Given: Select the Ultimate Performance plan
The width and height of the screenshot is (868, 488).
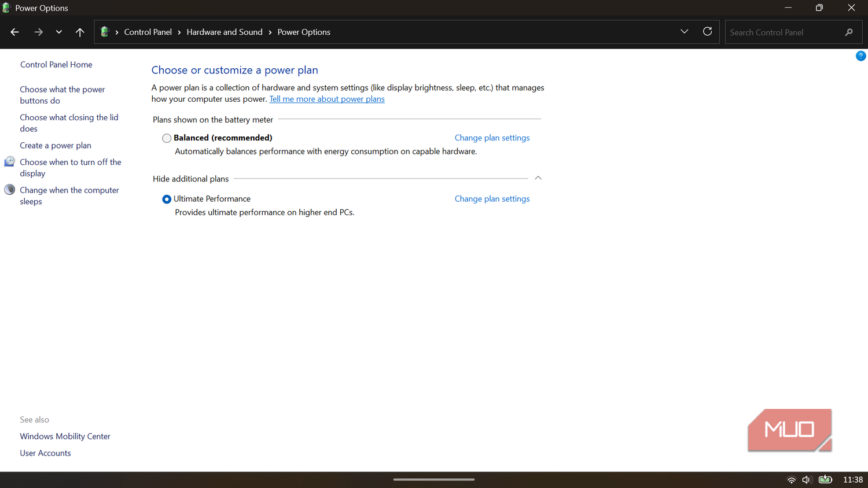Looking at the screenshot, I should pyautogui.click(x=167, y=199).
